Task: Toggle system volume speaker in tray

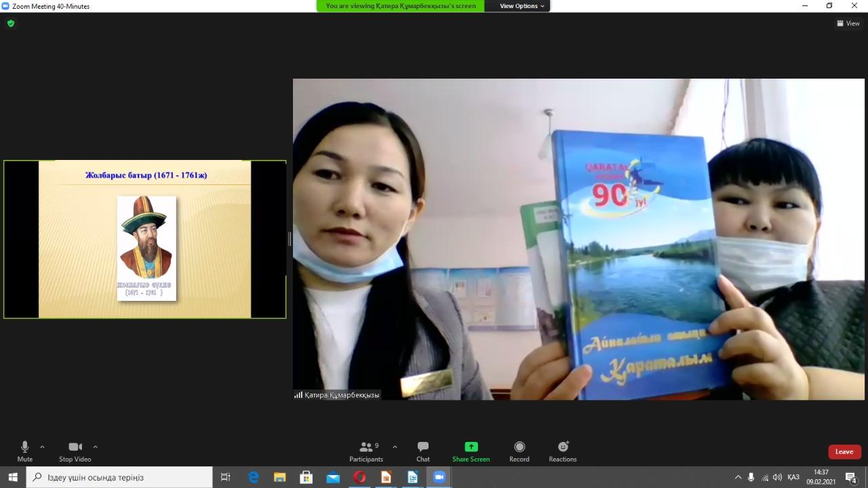Action: (777, 477)
